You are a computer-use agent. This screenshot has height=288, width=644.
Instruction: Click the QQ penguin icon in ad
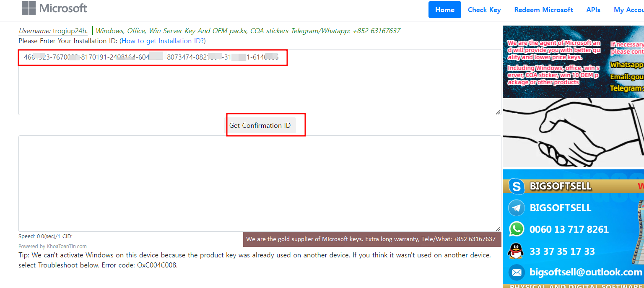point(517,251)
